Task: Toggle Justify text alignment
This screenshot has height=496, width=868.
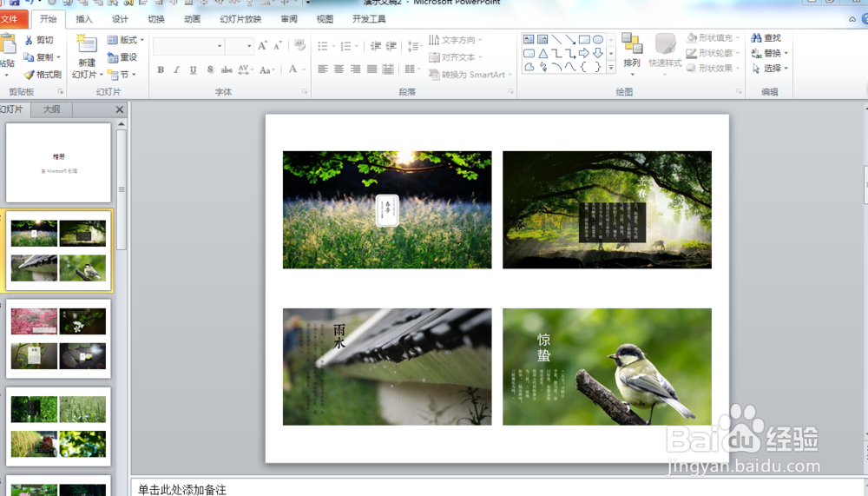Action: [372, 69]
